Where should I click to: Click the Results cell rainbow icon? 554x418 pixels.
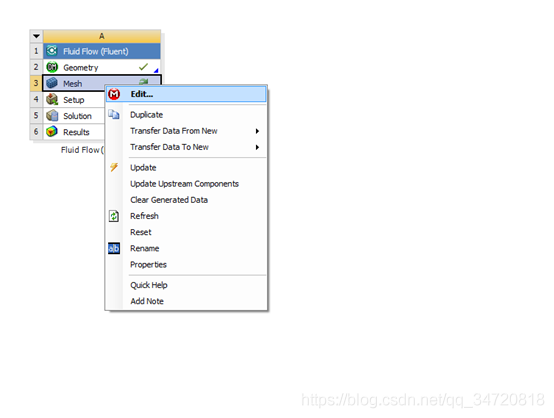coord(52,131)
